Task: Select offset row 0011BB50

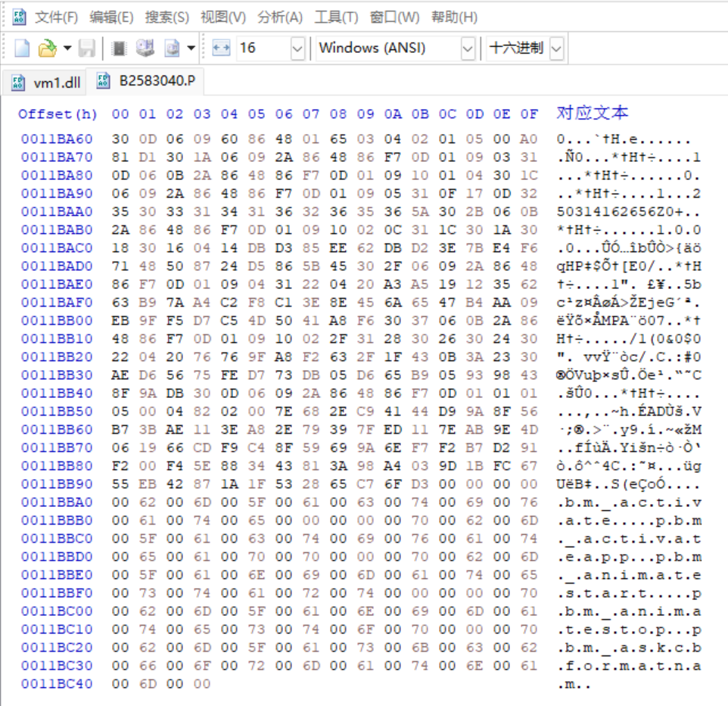Action: (57, 411)
